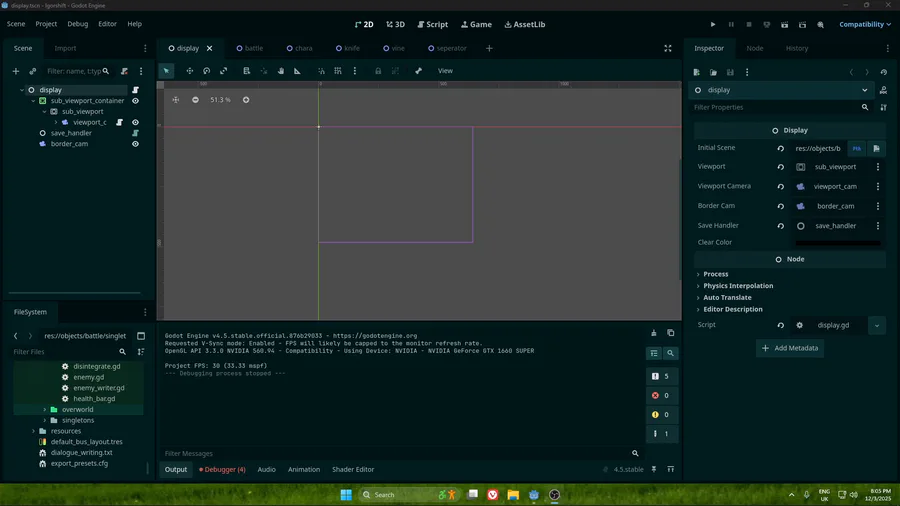
Task: Stop the running project
Action: (x=748, y=25)
